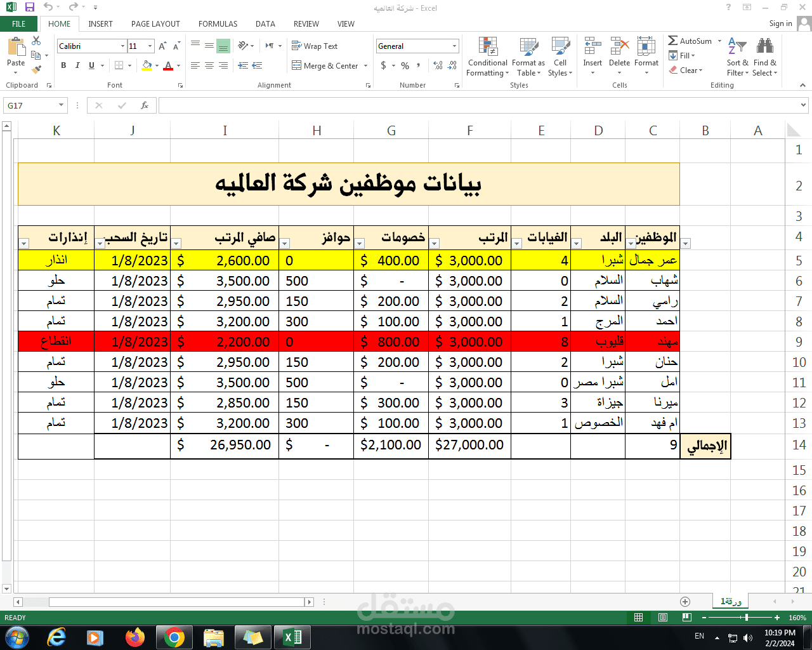
Task: Click the Clear button in Editing group
Action: pyautogui.click(x=686, y=70)
